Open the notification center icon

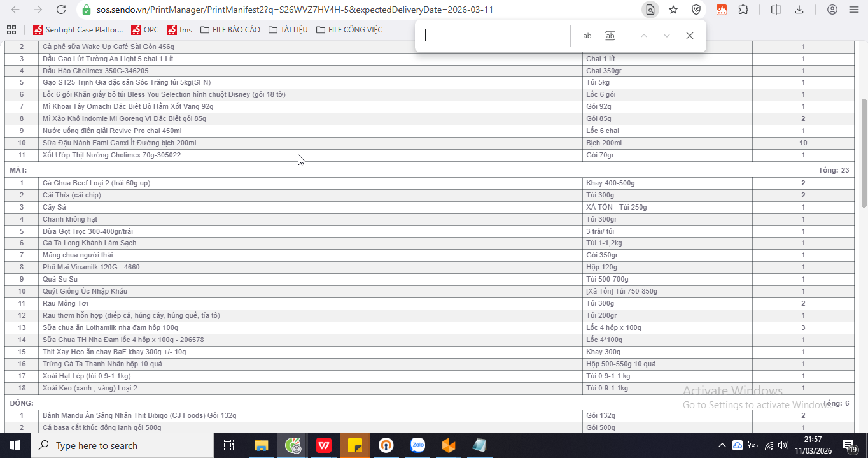(x=850, y=445)
